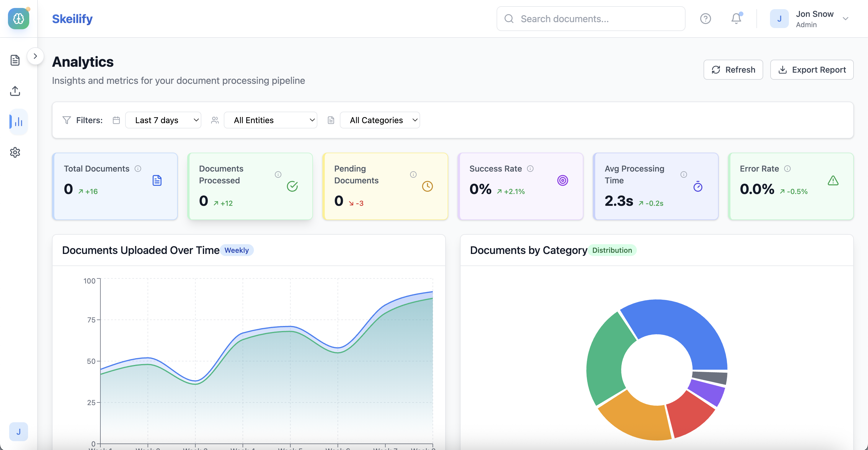Open the notifications bell
Screen dimensions: 868x450
736,19
